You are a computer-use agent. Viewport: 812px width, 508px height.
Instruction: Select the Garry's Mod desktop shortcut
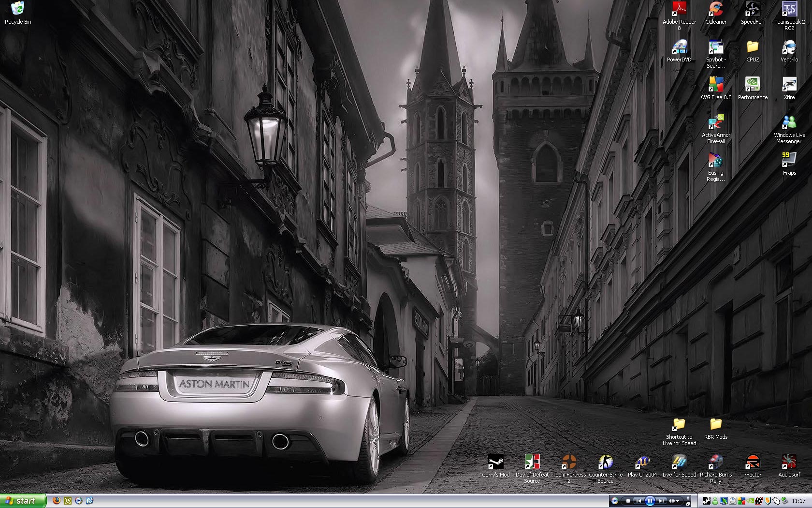[495, 466]
